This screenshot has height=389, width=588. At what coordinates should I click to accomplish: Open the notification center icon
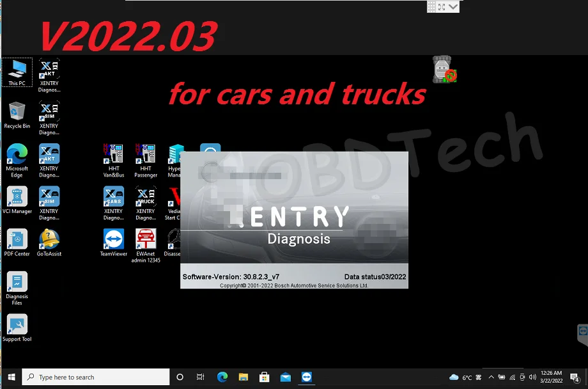pos(575,377)
